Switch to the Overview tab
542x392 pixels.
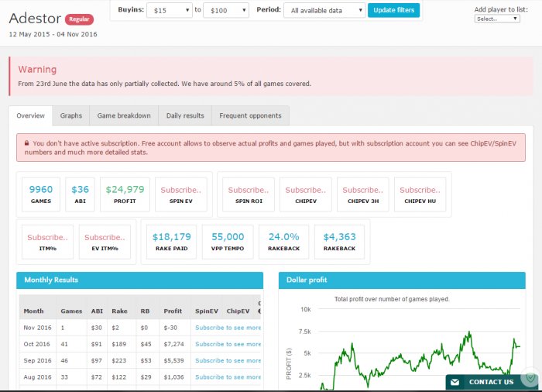point(30,115)
